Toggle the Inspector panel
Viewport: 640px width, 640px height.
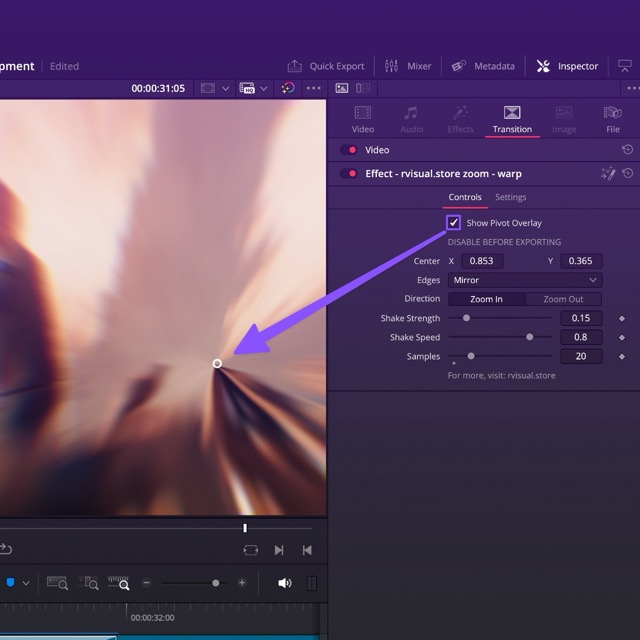(x=567, y=66)
